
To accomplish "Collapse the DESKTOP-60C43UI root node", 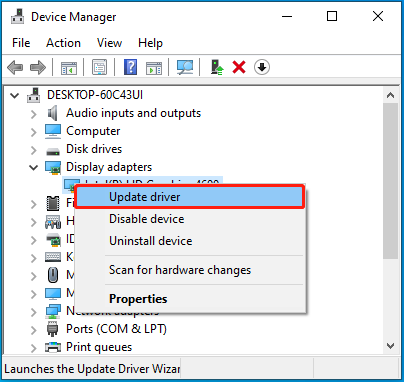I will click(14, 96).
